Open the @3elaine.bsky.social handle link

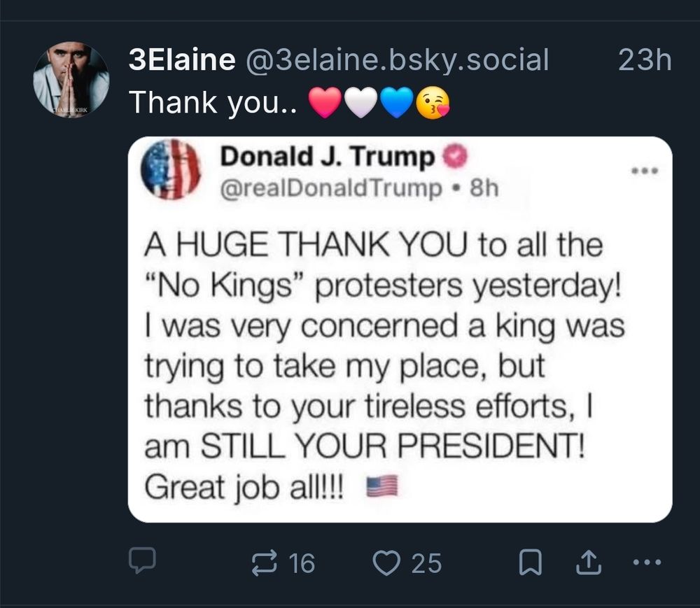[x=395, y=61]
